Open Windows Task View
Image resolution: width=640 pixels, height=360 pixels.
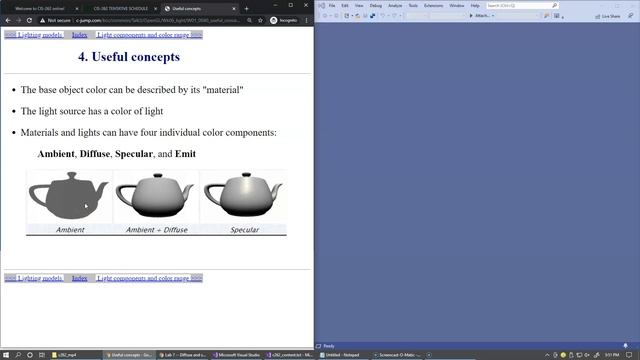pos(42,355)
